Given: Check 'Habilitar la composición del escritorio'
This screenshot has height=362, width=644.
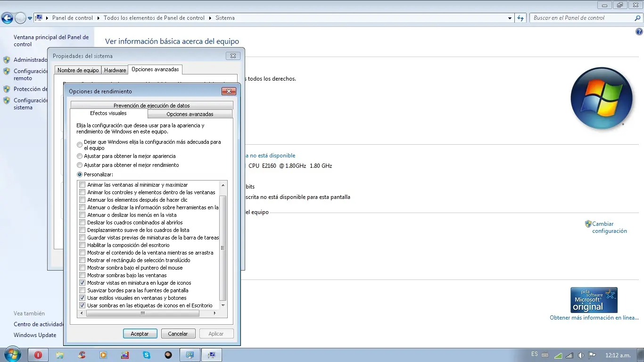Looking at the screenshot, I should click(83, 245).
